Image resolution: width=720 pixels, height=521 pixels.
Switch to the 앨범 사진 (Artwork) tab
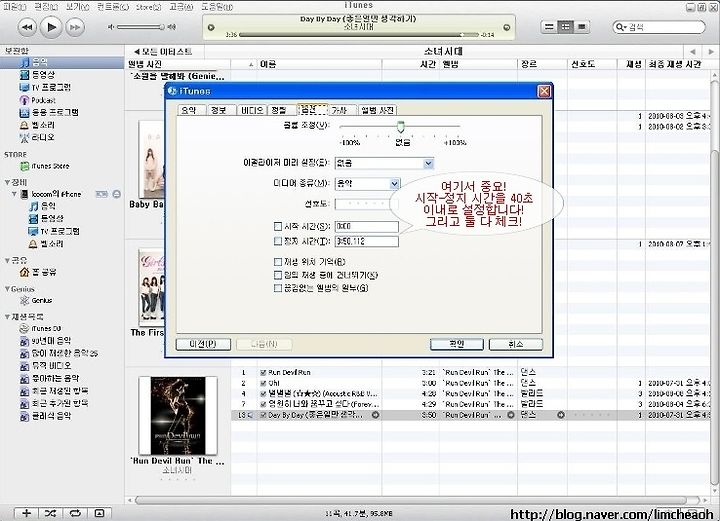click(x=377, y=110)
